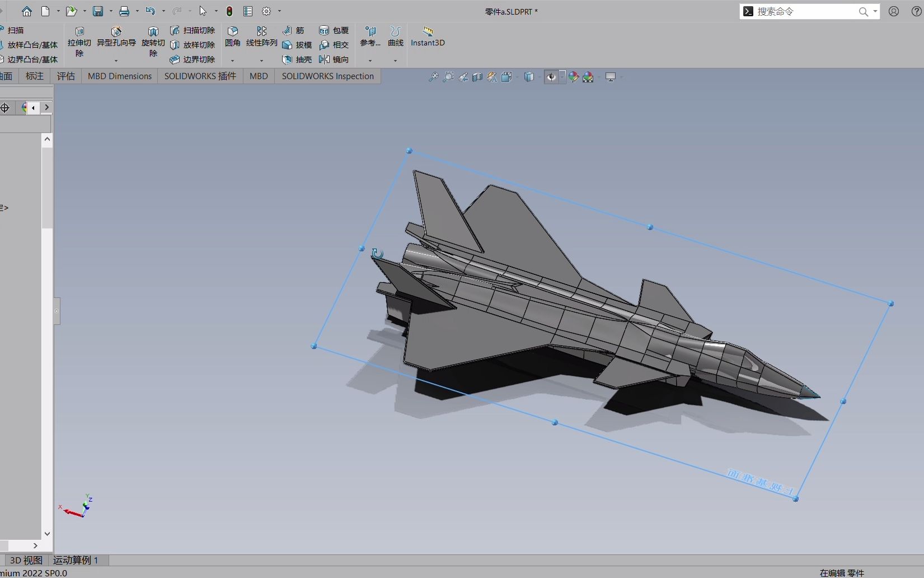Select the 包覆 (Wrap) feature

point(334,30)
